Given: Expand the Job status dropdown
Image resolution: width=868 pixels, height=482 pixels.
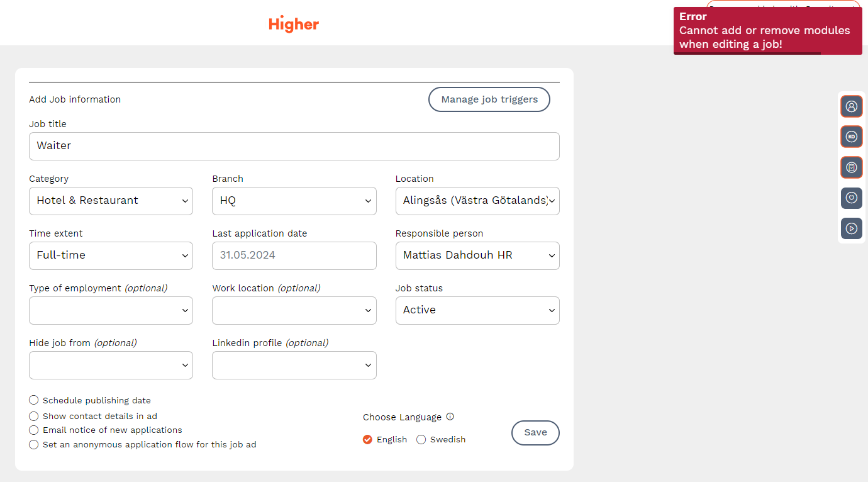Looking at the screenshot, I should click(477, 310).
